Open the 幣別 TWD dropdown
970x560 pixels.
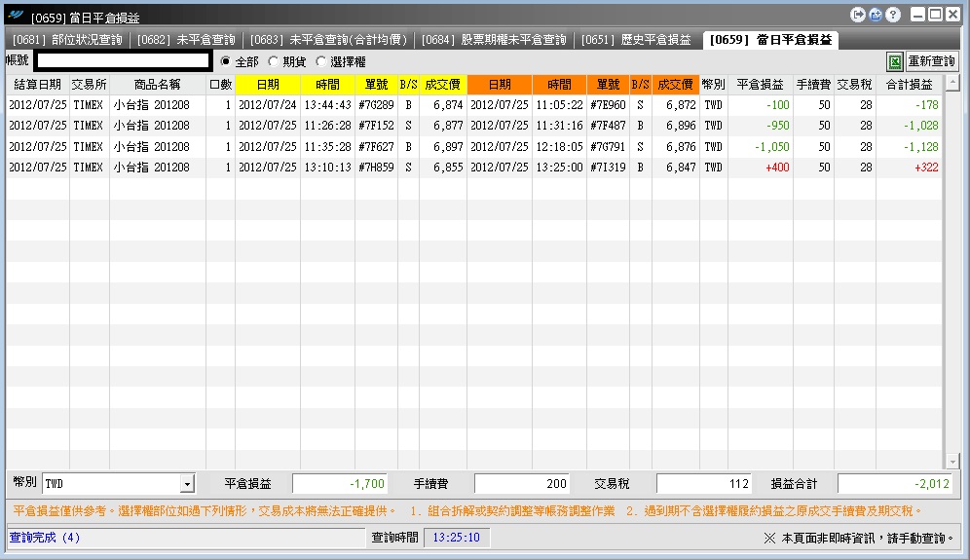pos(187,484)
